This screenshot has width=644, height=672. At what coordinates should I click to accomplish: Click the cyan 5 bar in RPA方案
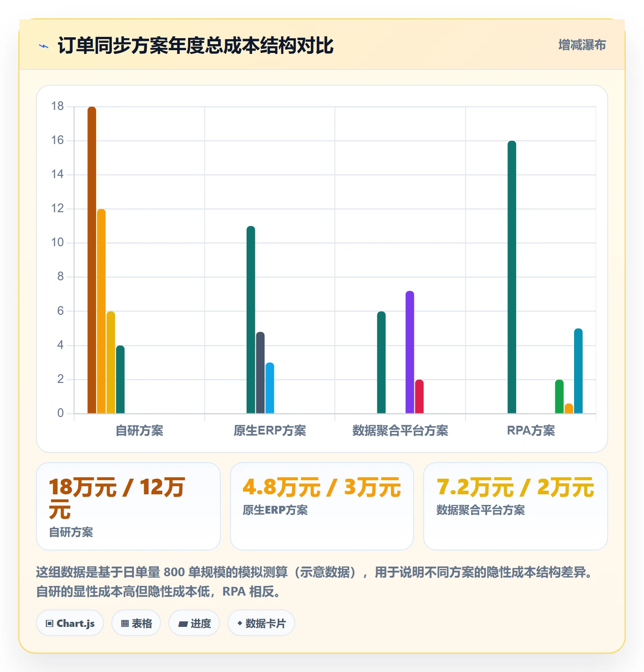[x=579, y=371]
